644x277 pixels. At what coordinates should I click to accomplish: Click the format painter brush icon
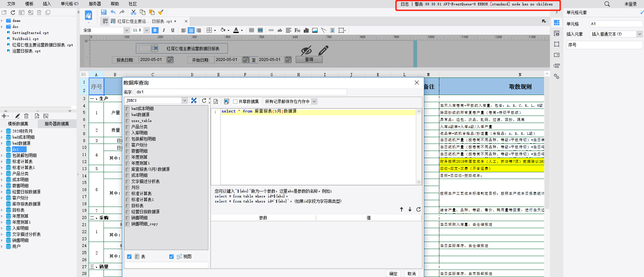(161, 12)
